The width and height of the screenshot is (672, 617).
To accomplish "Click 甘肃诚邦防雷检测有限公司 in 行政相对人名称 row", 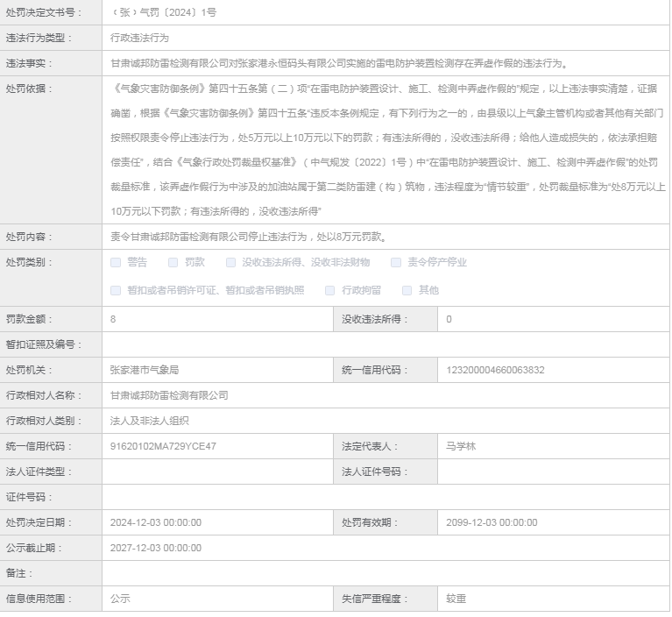I will 169,395.
